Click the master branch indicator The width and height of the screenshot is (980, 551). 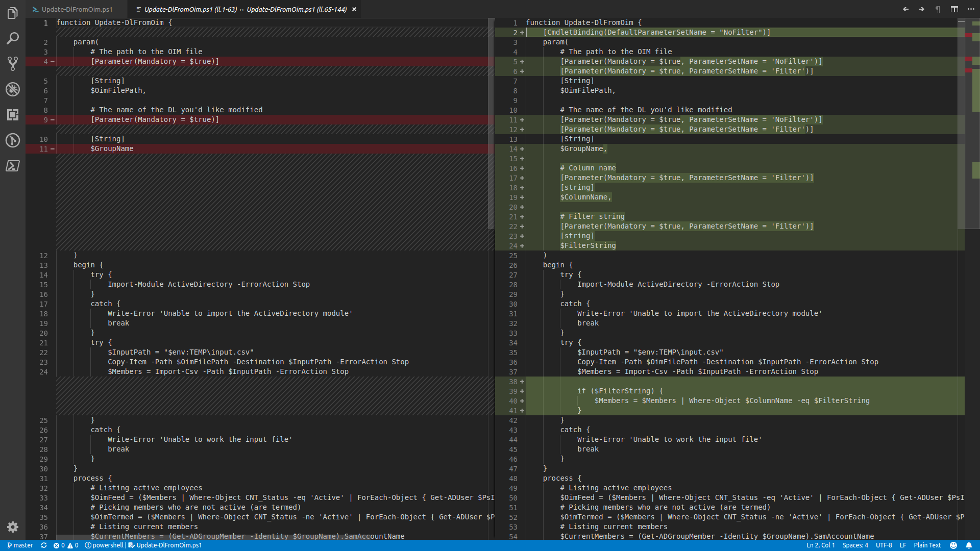[x=20, y=545]
